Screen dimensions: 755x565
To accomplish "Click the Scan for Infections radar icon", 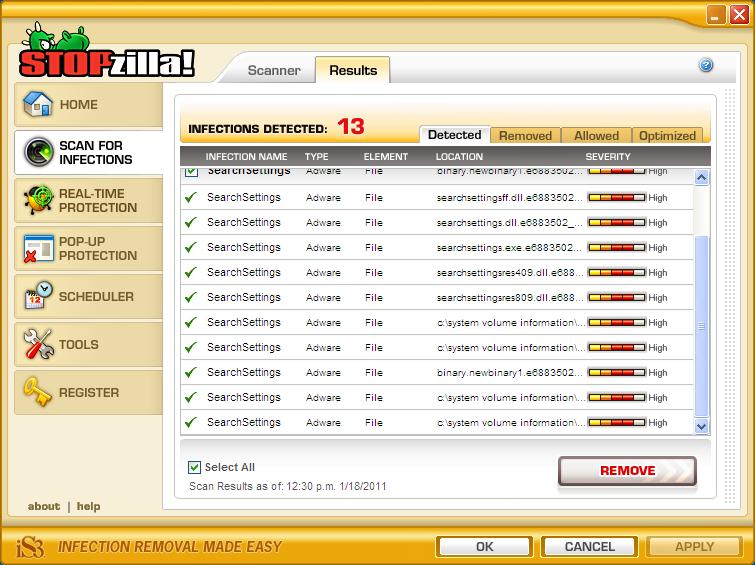I will pos(39,152).
